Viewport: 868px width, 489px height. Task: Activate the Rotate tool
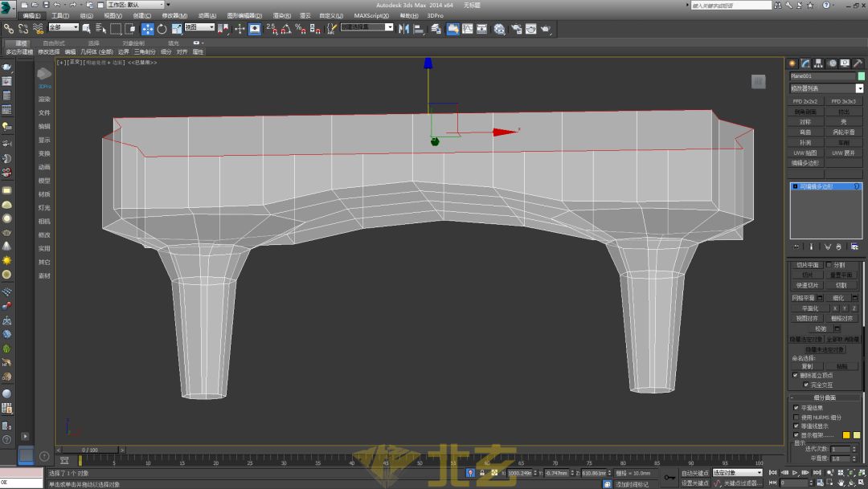pos(162,29)
